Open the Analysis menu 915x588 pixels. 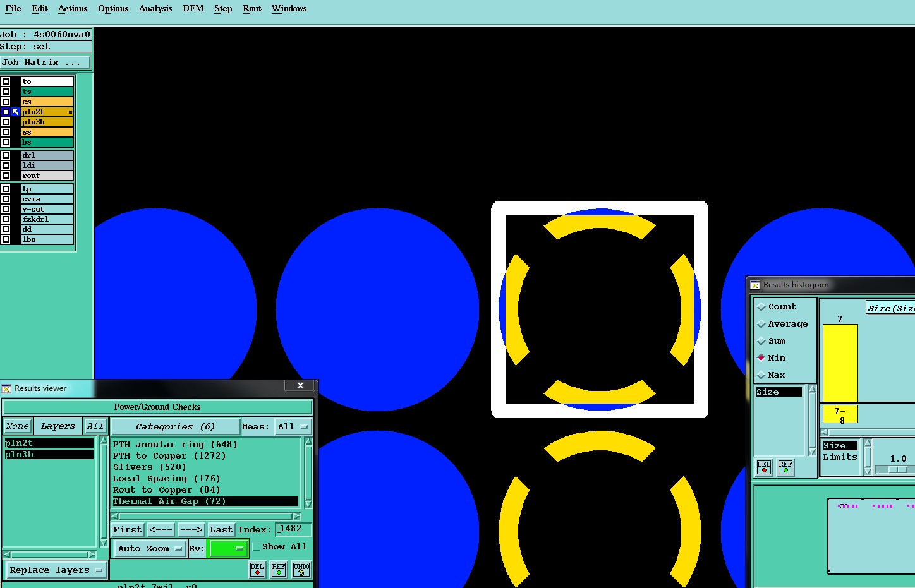pyautogui.click(x=155, y=8)
